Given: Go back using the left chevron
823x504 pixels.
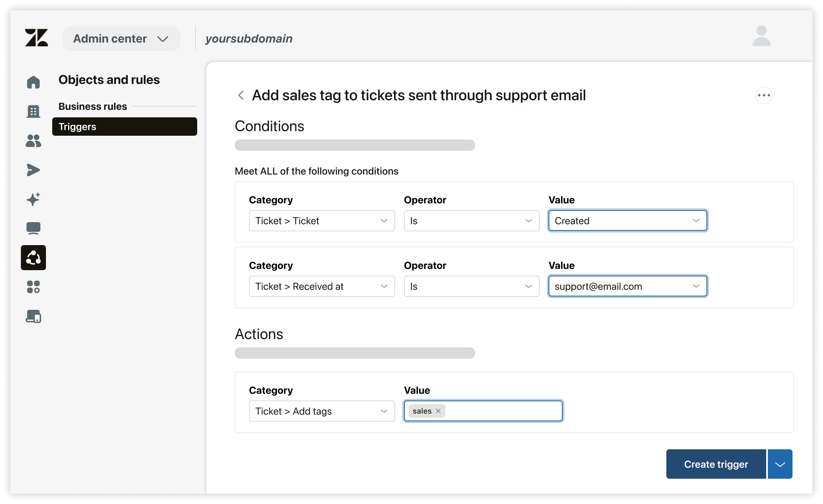Looking at the screenshot, I should click(241, 95).
